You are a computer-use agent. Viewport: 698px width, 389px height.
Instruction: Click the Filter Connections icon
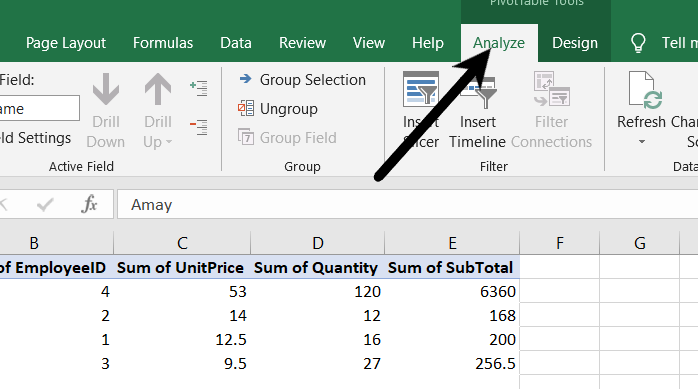[x=552, y=89]
